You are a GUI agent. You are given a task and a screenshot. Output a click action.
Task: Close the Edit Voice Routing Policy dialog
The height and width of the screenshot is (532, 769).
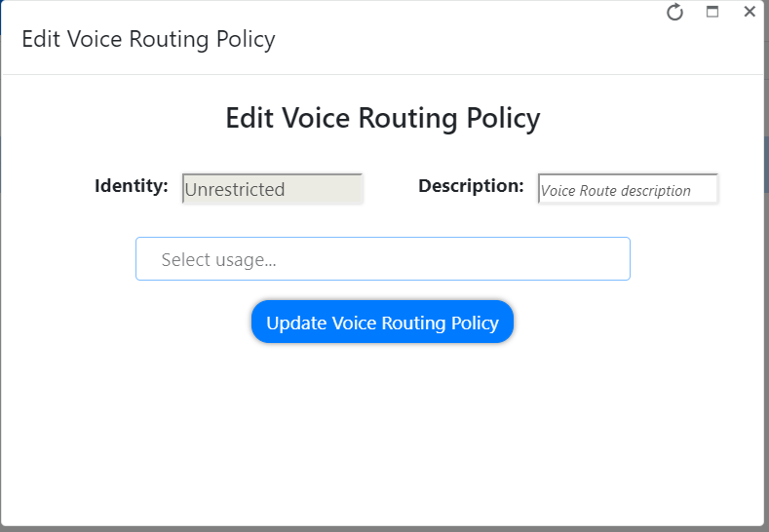tap(749, 12)
